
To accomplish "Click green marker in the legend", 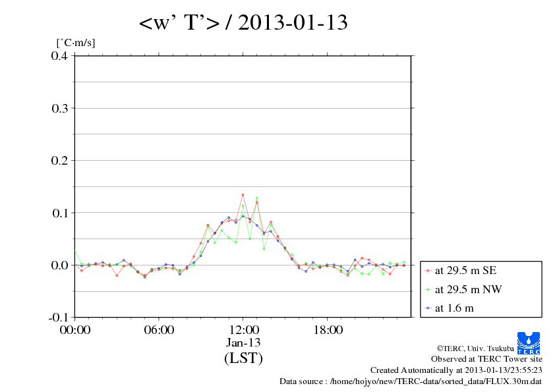I will tap(428, 289).
